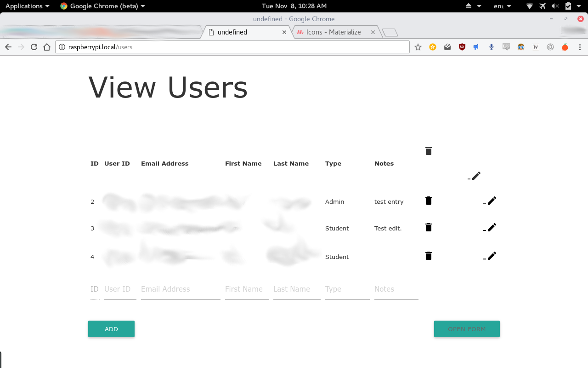Click the 'Last Name' column header

tap(291, 163)
